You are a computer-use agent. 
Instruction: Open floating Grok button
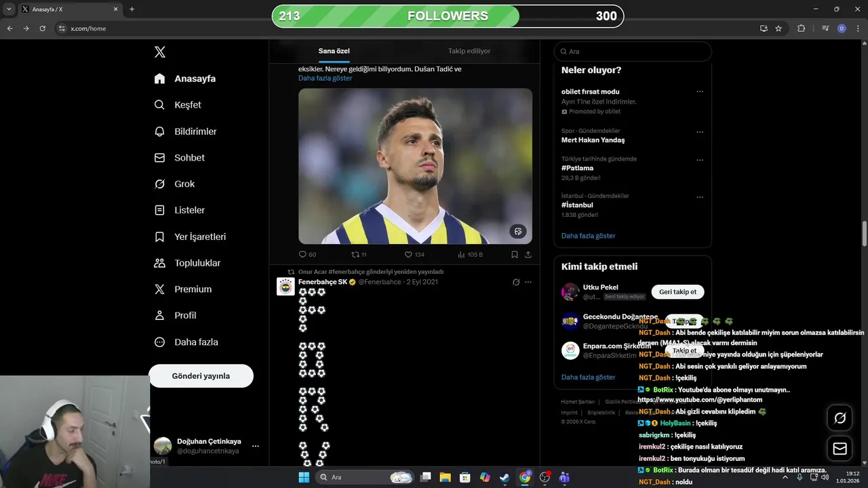[x=840, y=418]
